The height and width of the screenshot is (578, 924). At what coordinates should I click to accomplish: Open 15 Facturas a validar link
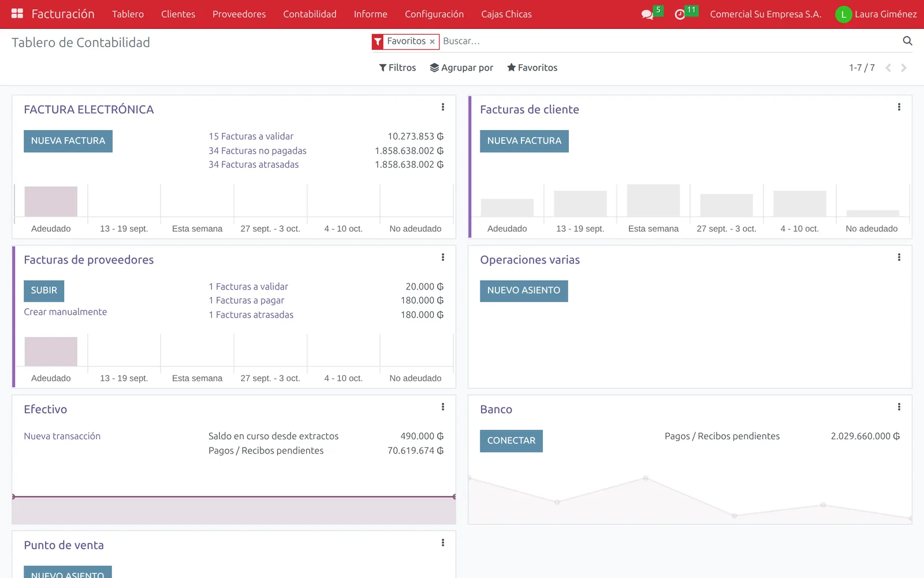pos(251,136)
